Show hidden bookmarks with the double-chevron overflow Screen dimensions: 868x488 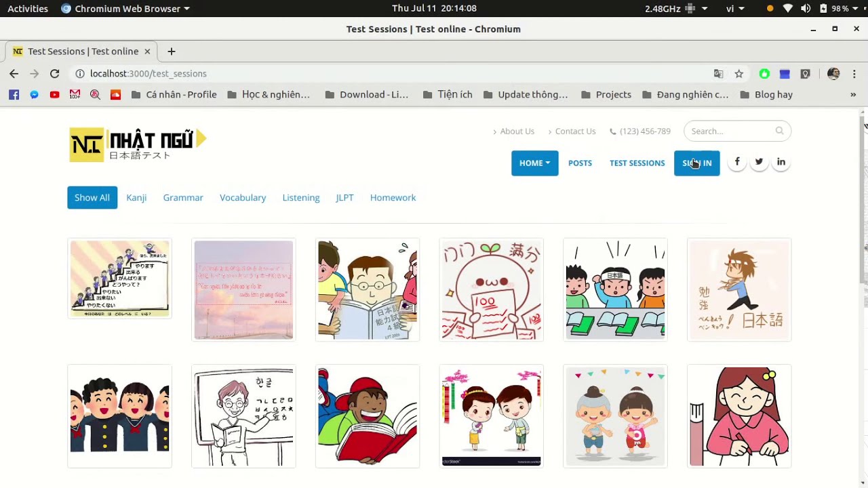(853, 95)
